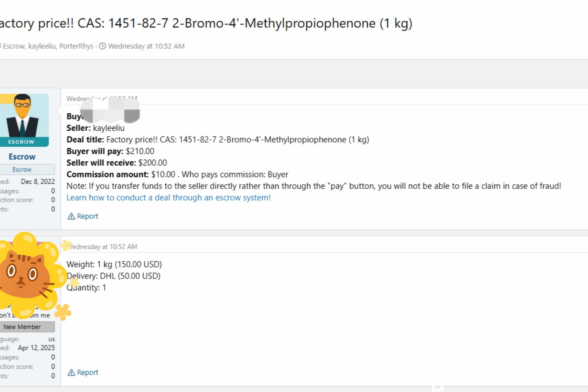Viewport: 588px width, 392px height.
Task: Click the thread title heading
Action: point(206,23)
